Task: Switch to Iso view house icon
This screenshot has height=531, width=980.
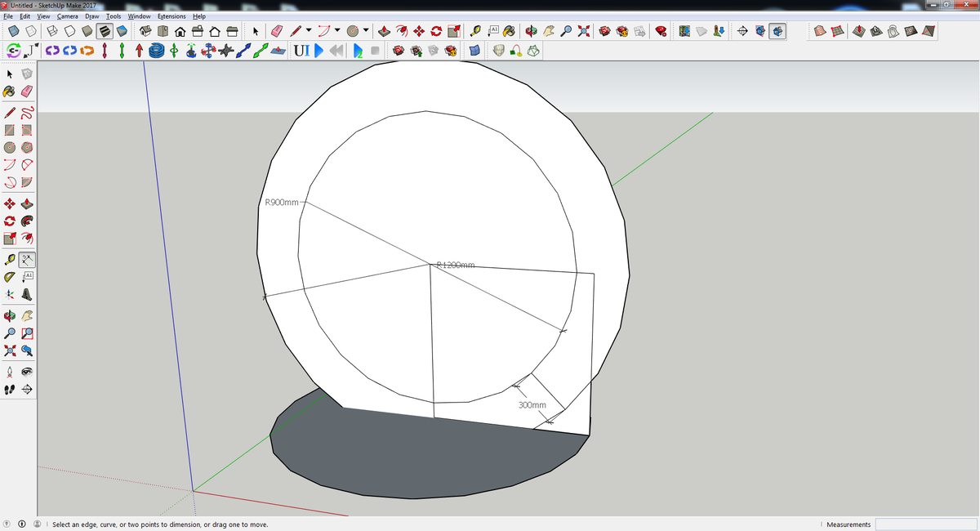Action: click(145, 31)
